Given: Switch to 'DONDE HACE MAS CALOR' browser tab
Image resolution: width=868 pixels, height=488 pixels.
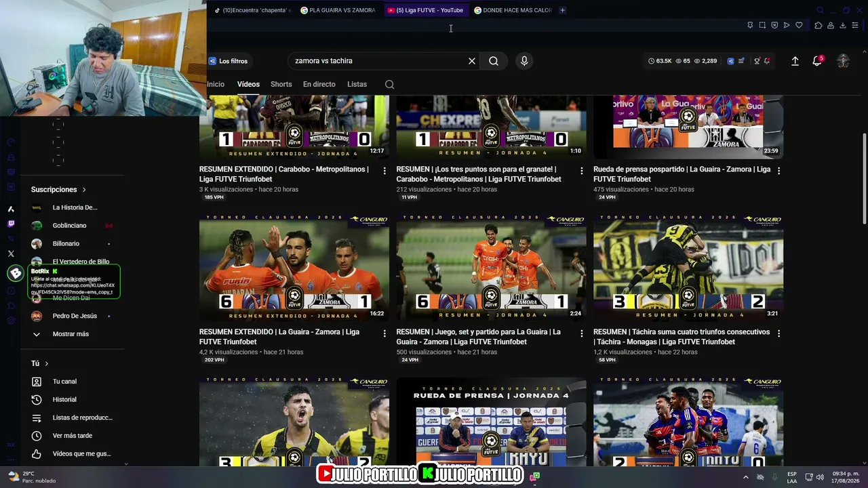Looking at the screenshot, I should 513,10.
